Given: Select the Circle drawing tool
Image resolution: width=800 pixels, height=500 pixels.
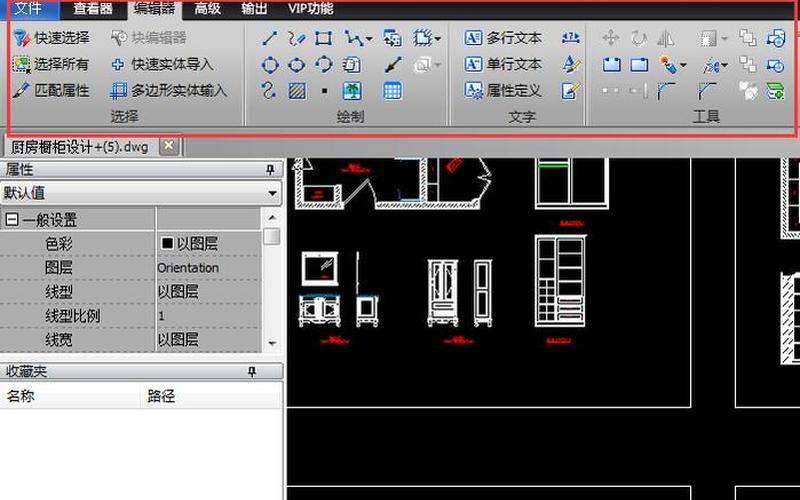Looking at the screenshot, I should [270, 65].
